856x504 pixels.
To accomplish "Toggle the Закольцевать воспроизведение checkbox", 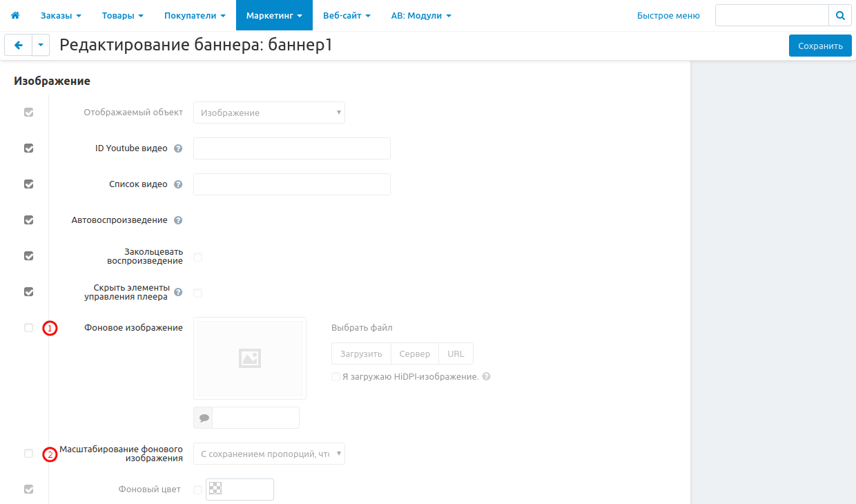I will click(x=198, y=257).
